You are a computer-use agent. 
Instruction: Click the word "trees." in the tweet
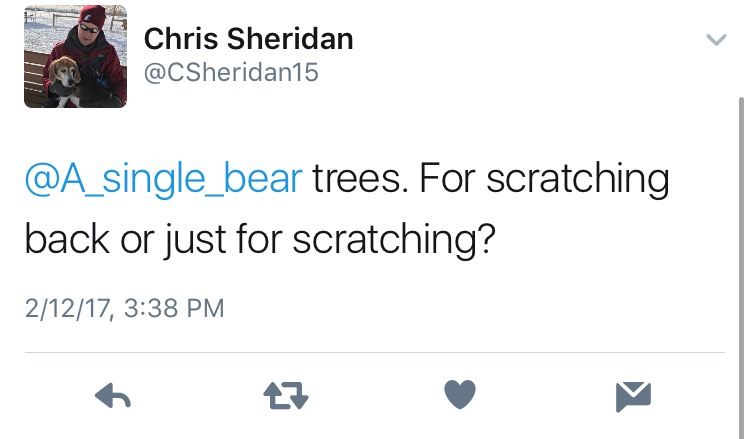pos(358,180)
